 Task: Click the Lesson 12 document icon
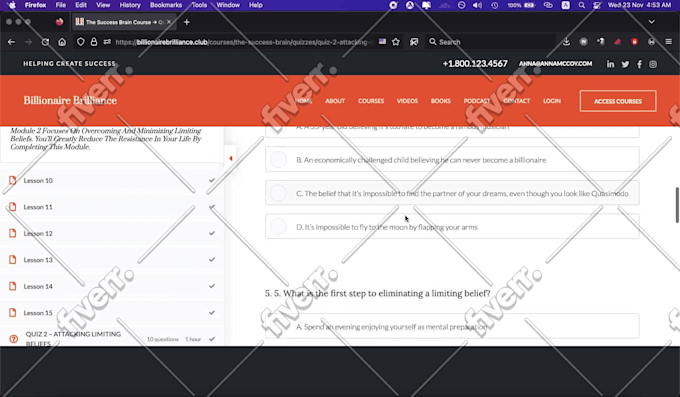click(13, 233)
